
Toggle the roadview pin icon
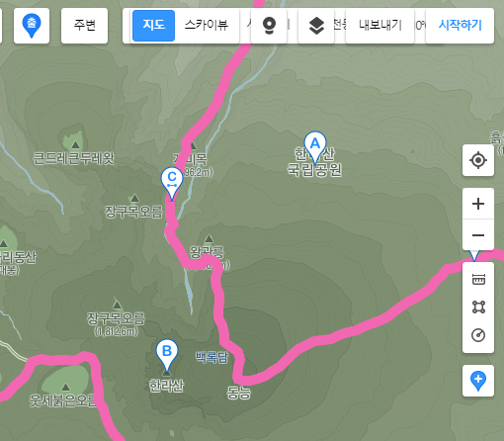269,26
